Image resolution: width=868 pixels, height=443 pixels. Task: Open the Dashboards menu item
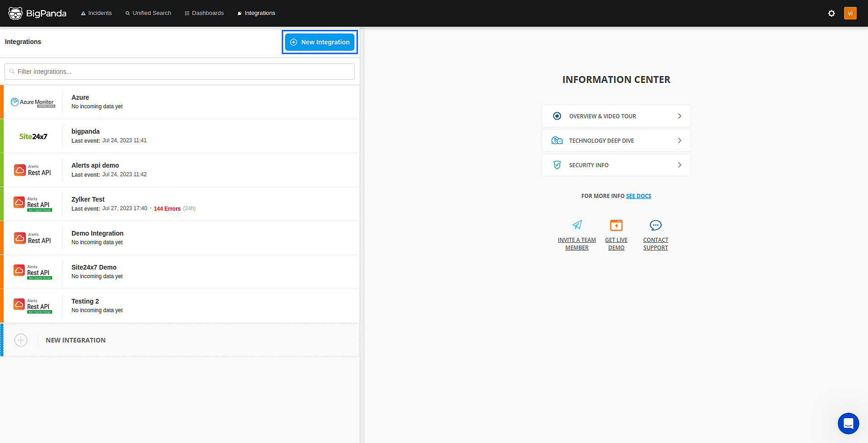point(204,13)
